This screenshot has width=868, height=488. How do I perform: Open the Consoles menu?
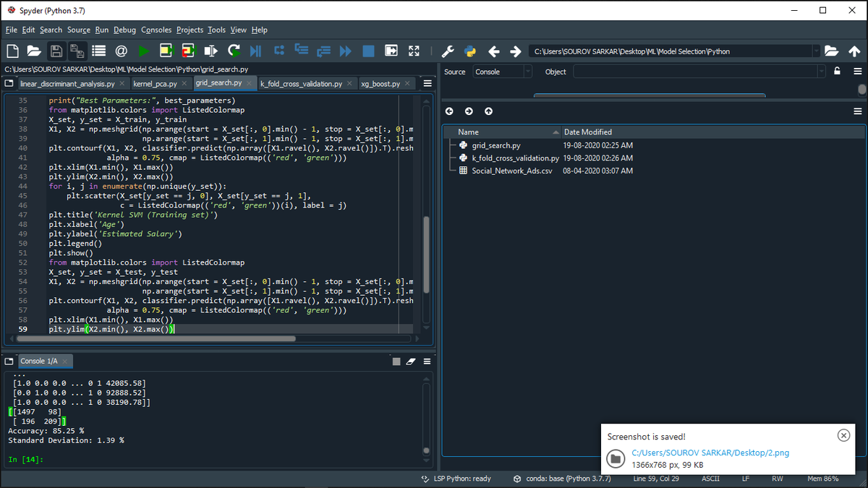click(156, 30)
